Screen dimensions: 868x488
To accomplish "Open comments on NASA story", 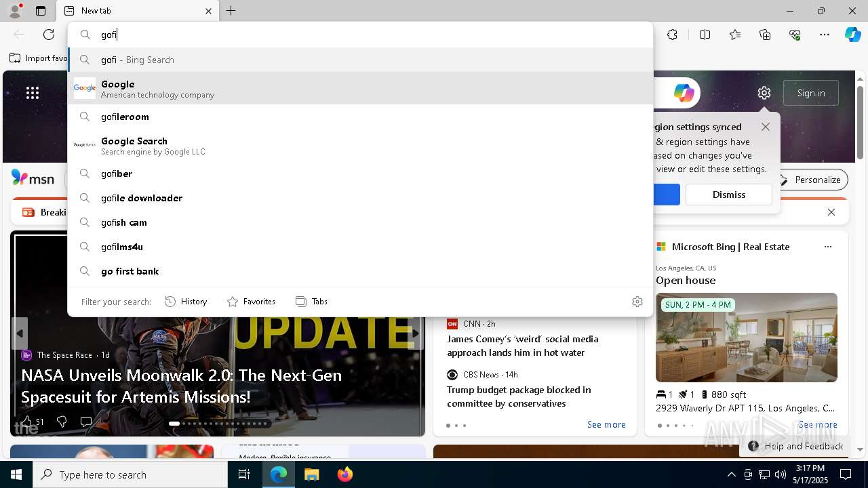I will pyautogui.click(x=86, y=422).
